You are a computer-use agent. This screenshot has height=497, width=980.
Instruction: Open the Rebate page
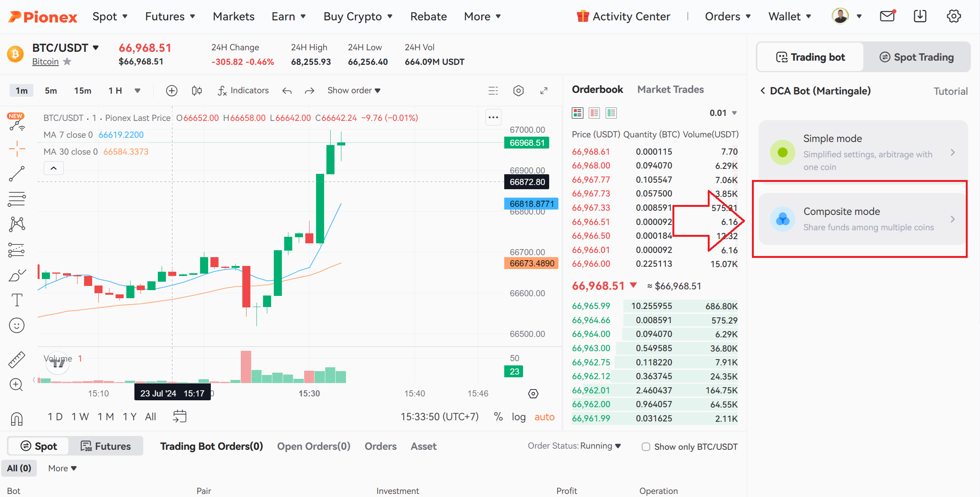click(429, 17)
